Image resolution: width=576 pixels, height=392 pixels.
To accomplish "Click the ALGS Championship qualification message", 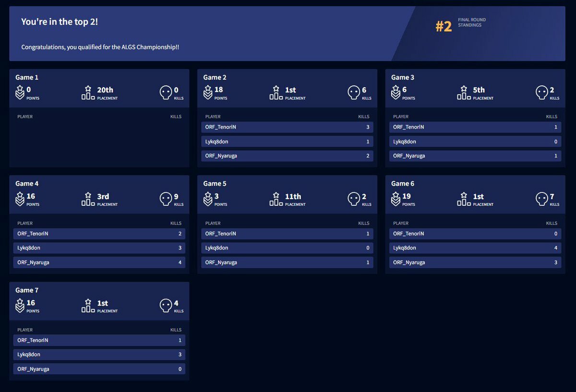I will tap(100, 47).
